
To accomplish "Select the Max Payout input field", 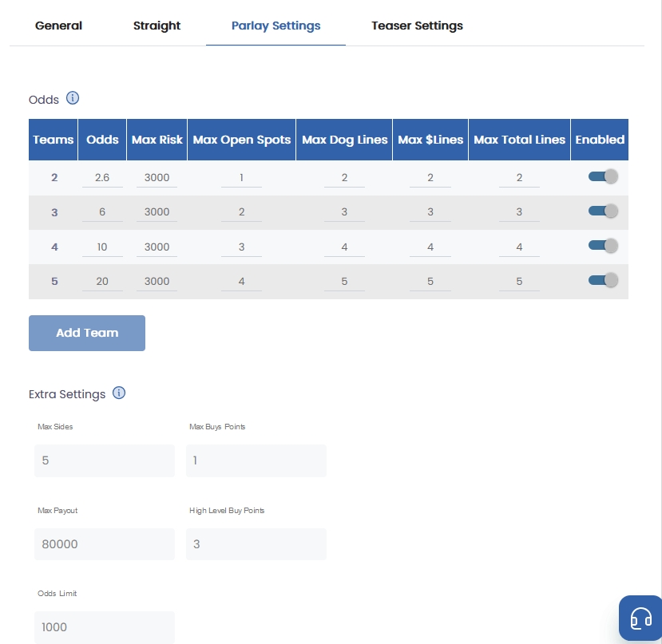I will tap(104, 544).
